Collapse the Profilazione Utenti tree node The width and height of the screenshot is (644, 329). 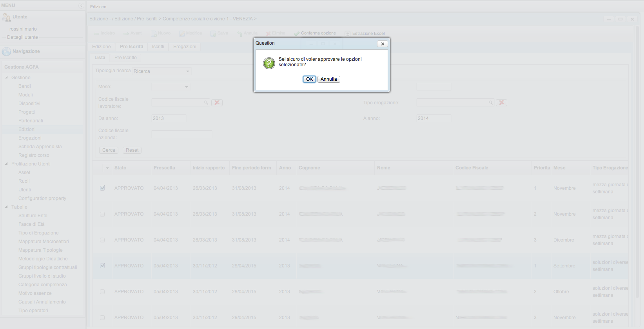6,164
